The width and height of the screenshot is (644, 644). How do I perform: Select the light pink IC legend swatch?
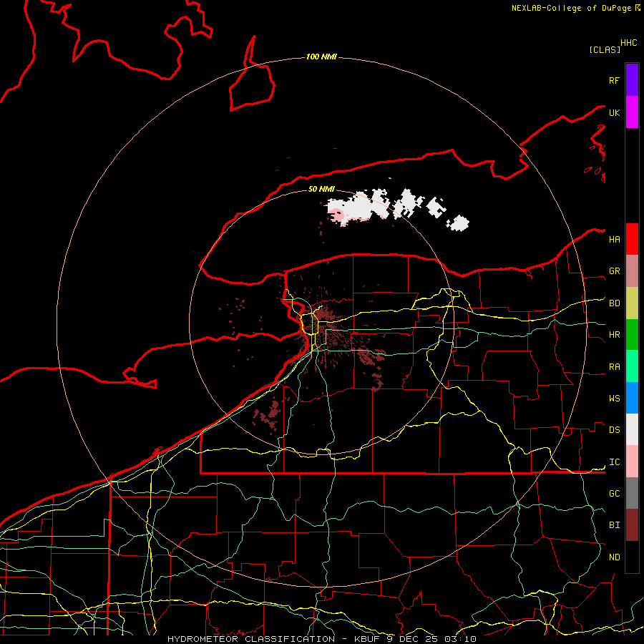point(632,462)
